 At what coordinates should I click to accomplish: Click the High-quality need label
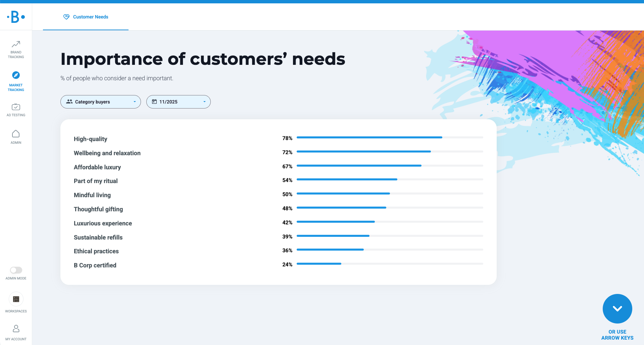coord(91,139)
